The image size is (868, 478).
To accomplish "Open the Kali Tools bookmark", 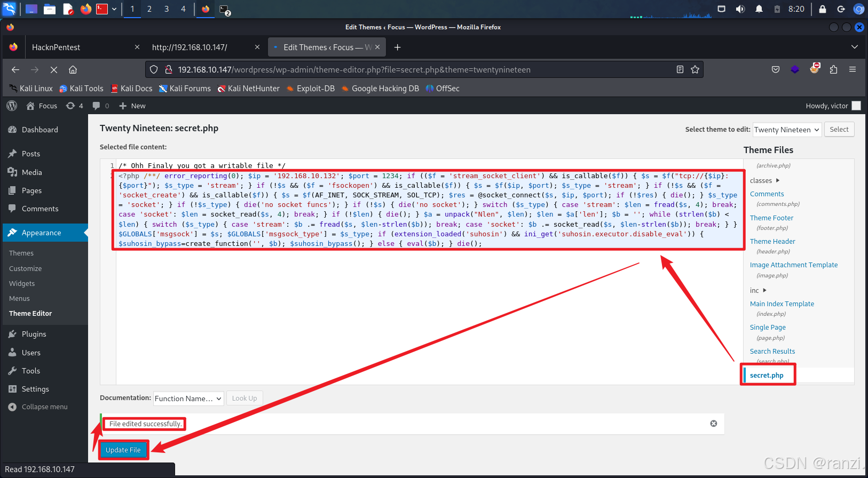I will [x=81, y=89].
